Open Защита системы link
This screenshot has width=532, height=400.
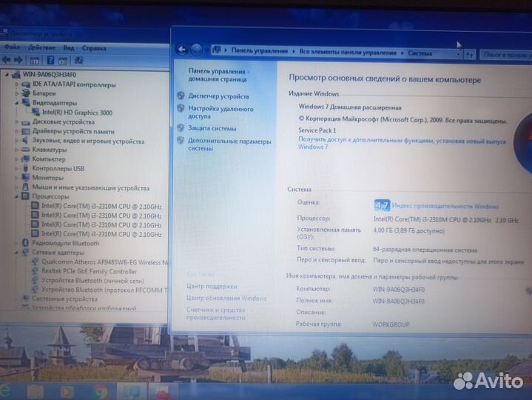pyautogui.click(x=212, y=128)
